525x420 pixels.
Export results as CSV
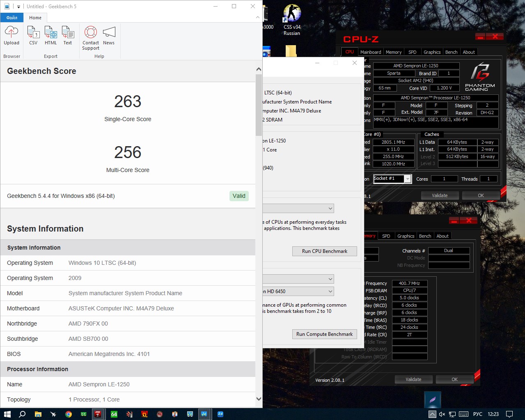pyautogui.click(x=33, y=36)
